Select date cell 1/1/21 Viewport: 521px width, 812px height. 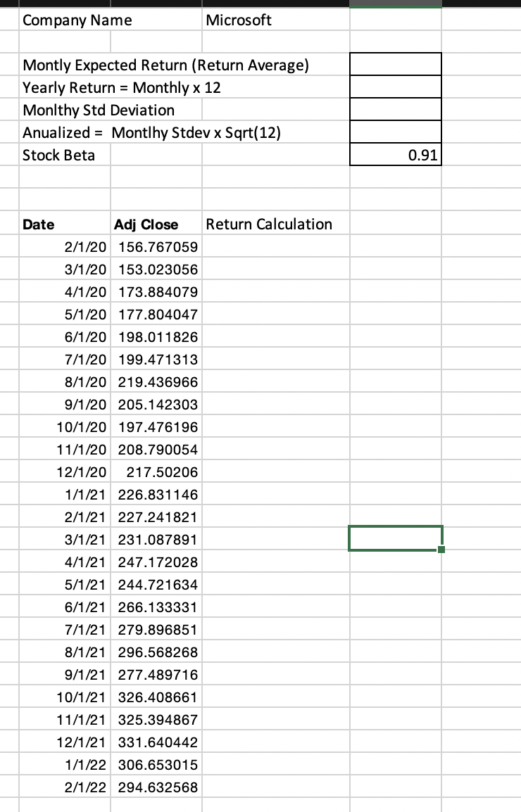coord(65,495)
